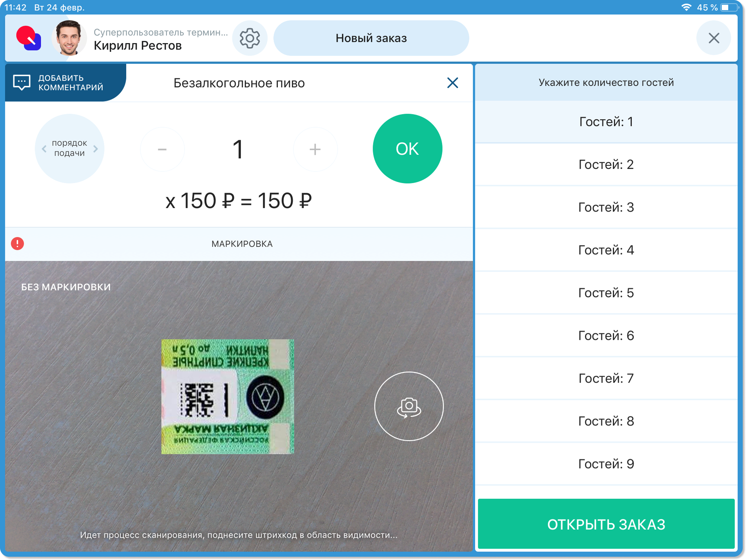Decrease quantity with minus button
Image resolution: width=746 pixels, height=560 pixels.
162,149
